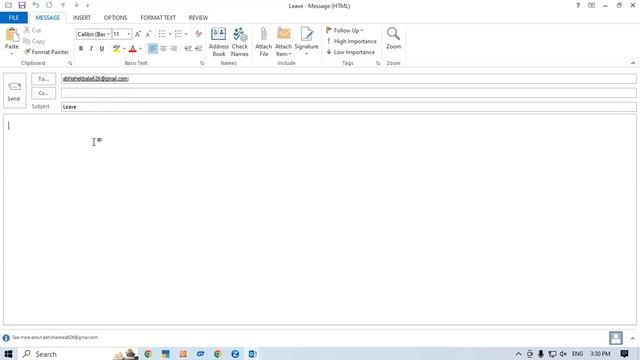Click the Shrink Font icon
The width and height of the screenshot is (640, 360).
pos(148,34)
